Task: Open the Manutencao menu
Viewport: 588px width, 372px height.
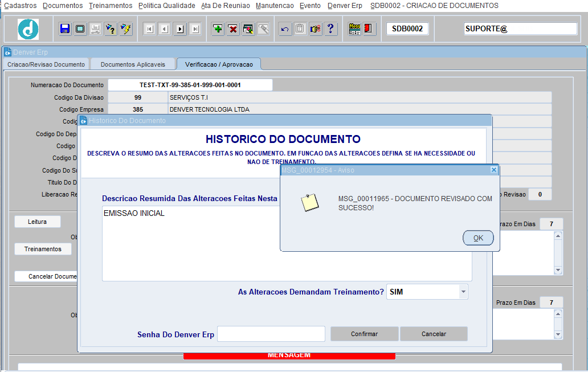Action: 275,6
